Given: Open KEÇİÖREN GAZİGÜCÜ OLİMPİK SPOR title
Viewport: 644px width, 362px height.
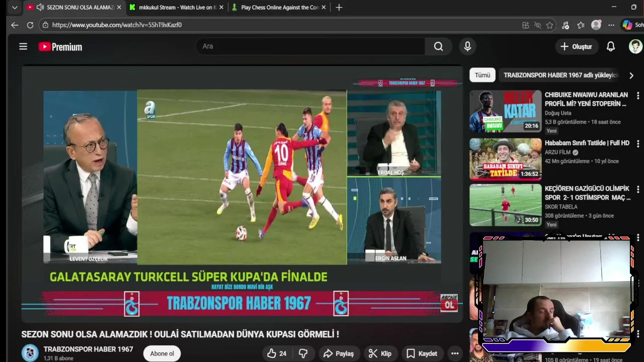Looking at the screenshot, I should point(588,193).
